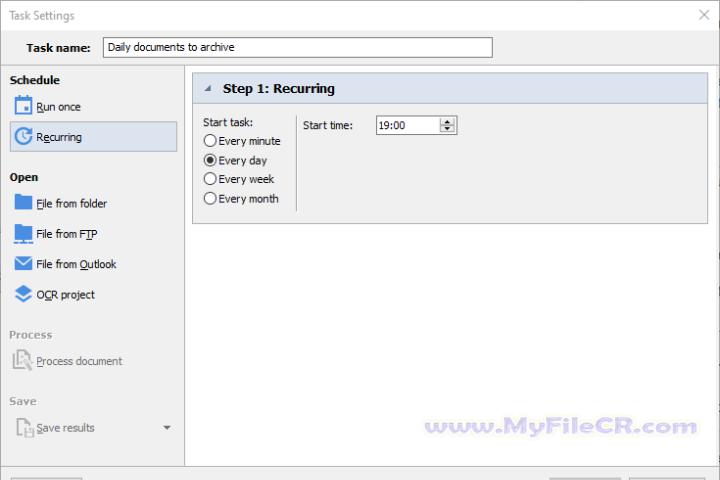Open File from Outlook option label
The width and height of the screenshot is (720, 480).
(x=76, y=264)
